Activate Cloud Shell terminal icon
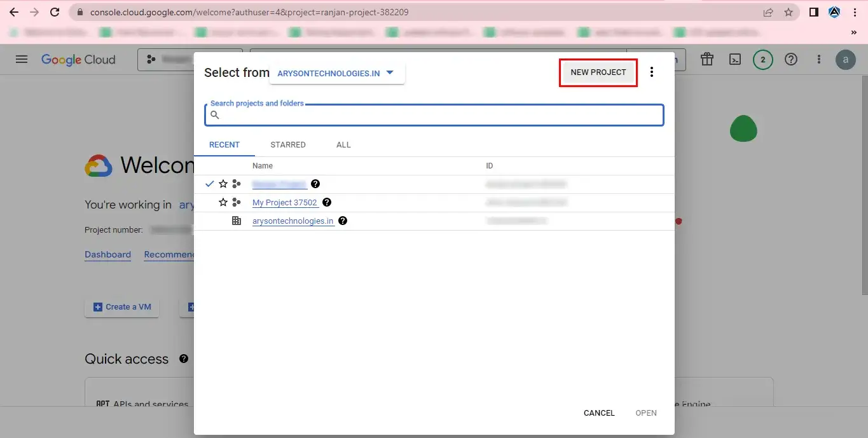868x438 pixels. click(x=734, y=59)
